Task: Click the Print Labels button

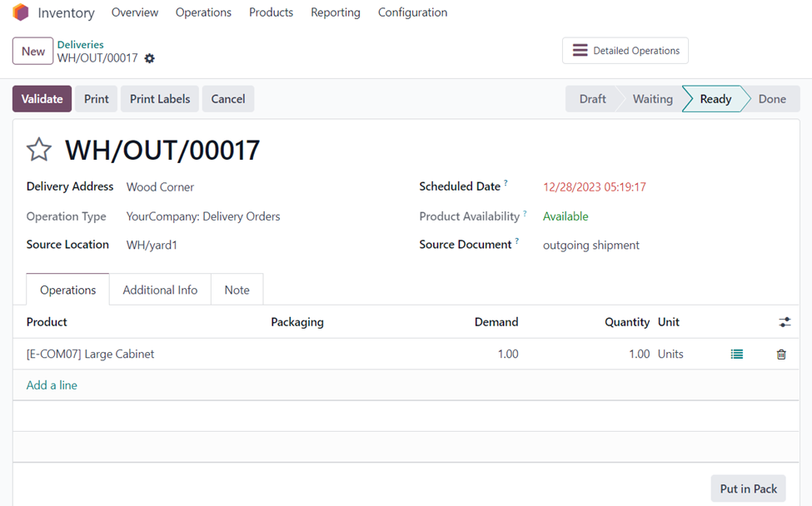Action: click(x=160, y=99)
